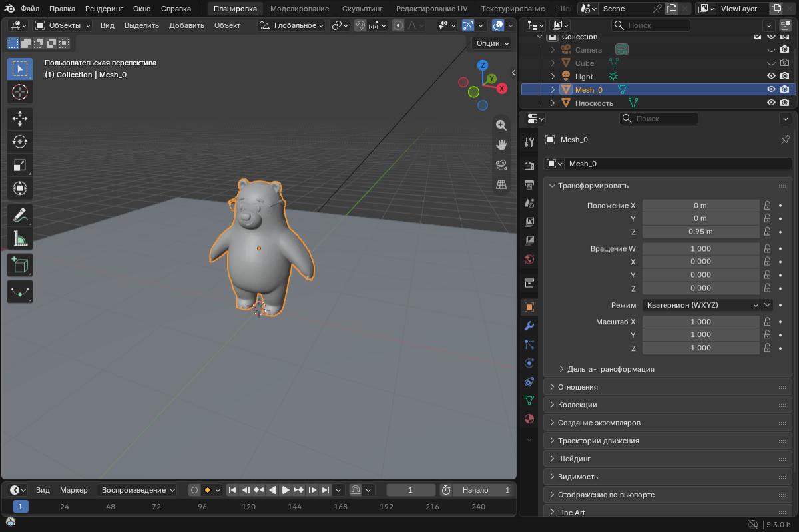The height and width of the screenshot is (532, 799).
Task: Open the Файл menu
Action: click(x=30, y=9)
